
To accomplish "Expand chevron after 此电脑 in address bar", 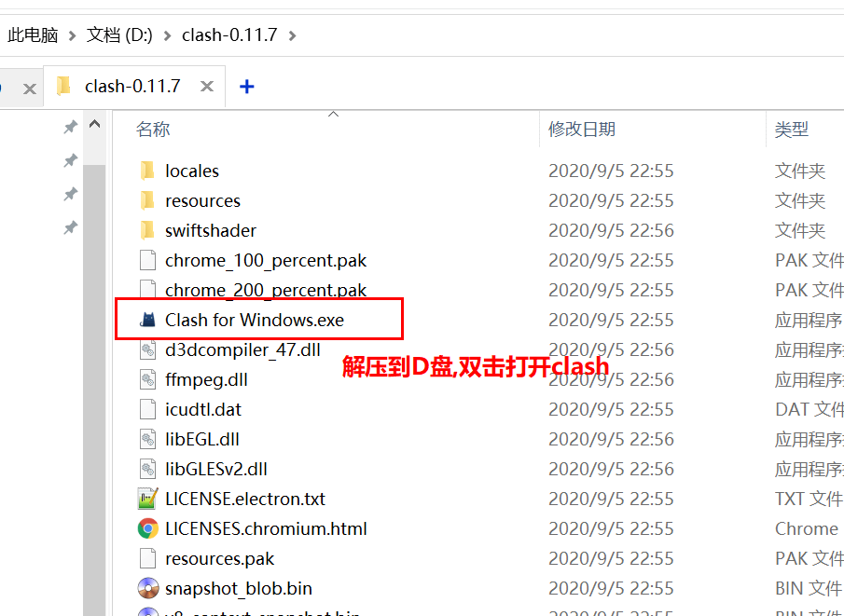I will coord(72,35).
